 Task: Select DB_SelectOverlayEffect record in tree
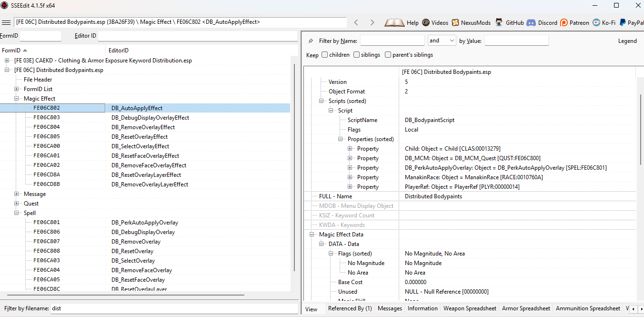point(140,146)
